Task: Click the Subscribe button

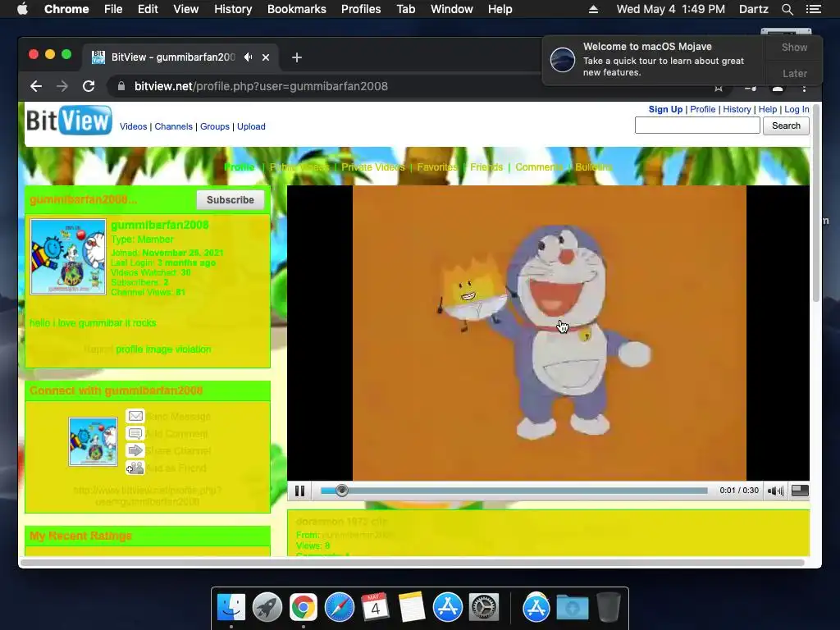Action: pyautogui.click(x=231, y=200)
